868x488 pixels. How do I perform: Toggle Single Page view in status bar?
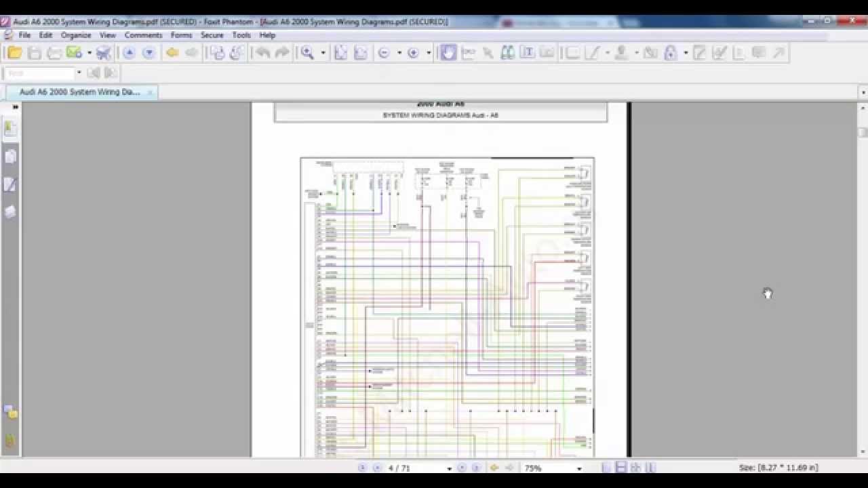(606, 468)
